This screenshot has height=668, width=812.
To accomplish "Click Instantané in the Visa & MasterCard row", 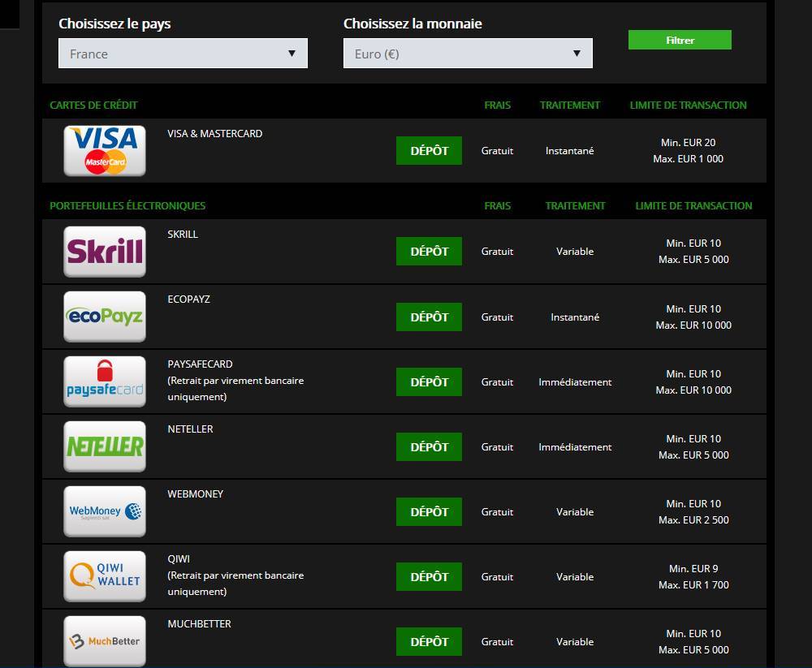I will tap(570, 151).
